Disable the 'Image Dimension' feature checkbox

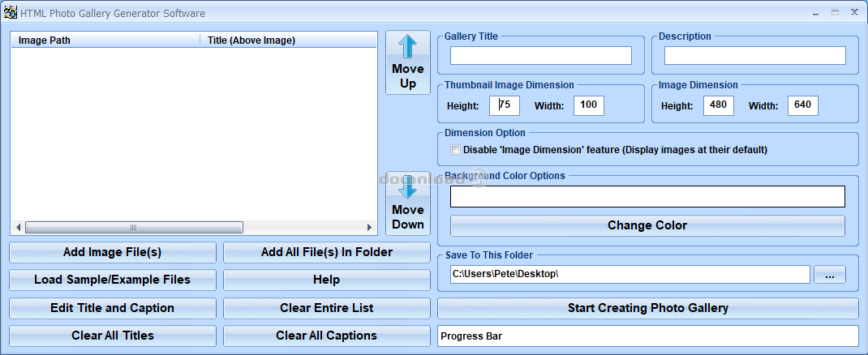(455, 150)
